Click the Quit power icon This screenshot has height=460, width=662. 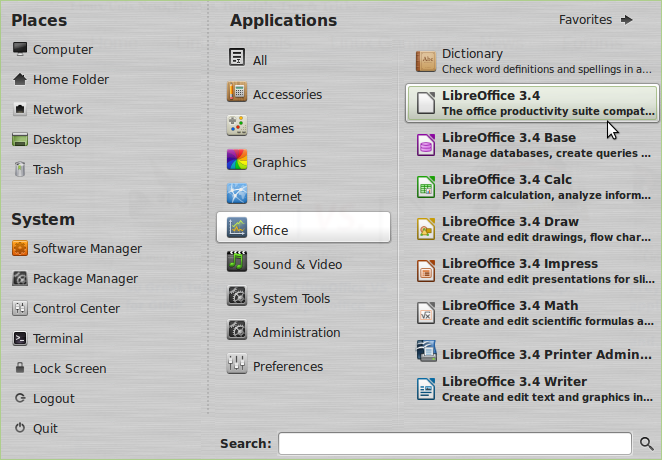(x=20, y=428)
